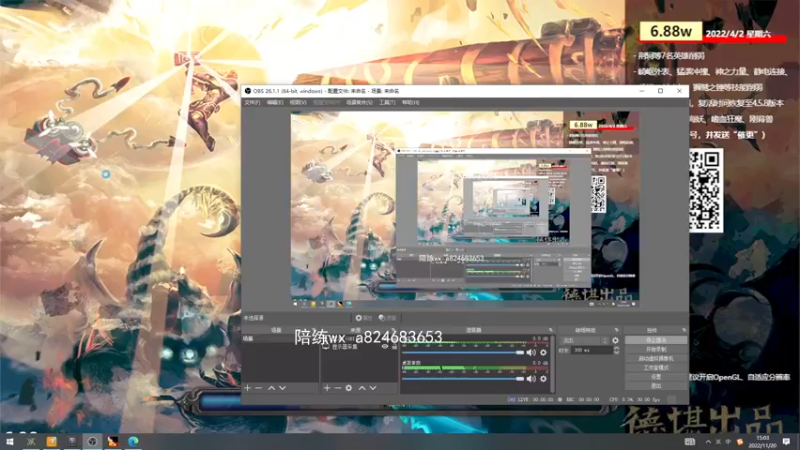The image size is (800, 450).
Task: Move scene down in Scenes panel
Action: click(x=283, y=388)
